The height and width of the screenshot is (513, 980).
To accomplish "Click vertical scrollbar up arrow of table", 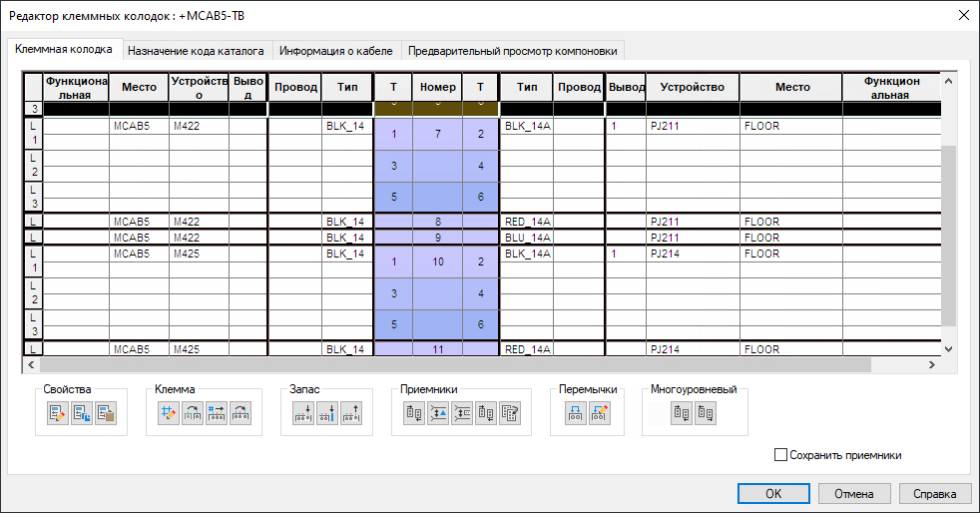I will coord(948,81).
